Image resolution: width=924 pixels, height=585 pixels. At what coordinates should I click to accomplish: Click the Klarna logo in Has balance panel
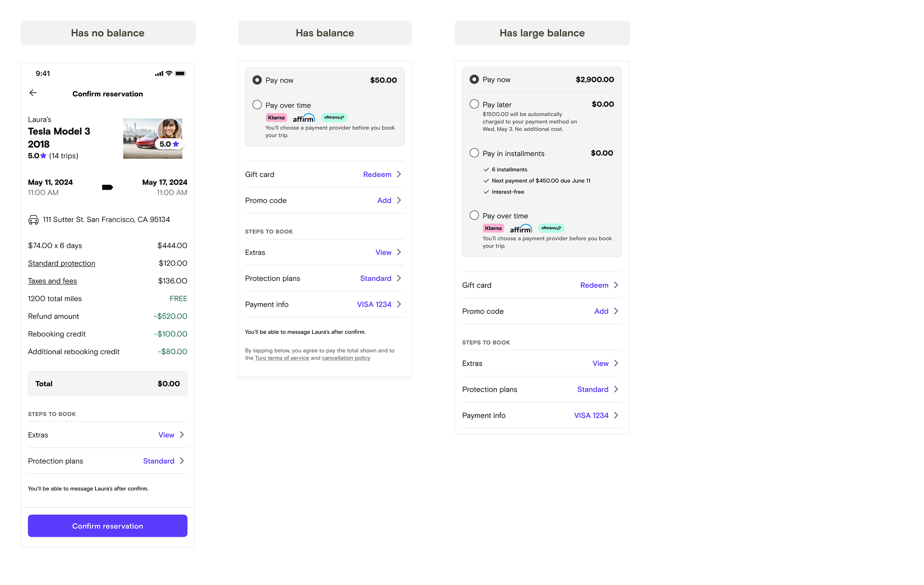coord(276,118)
